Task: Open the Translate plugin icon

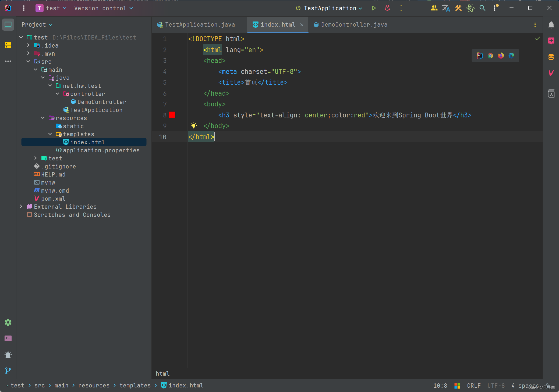Action: [x=446, y=8]
